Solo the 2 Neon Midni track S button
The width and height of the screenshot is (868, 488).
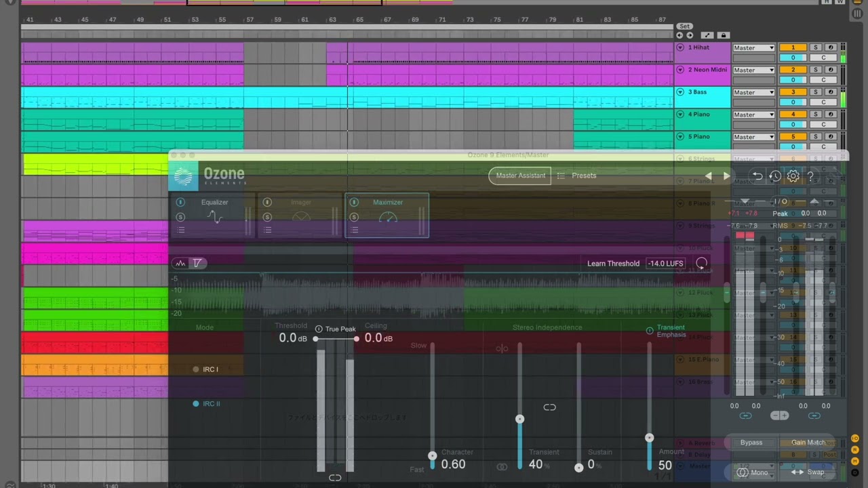[816, 70]
